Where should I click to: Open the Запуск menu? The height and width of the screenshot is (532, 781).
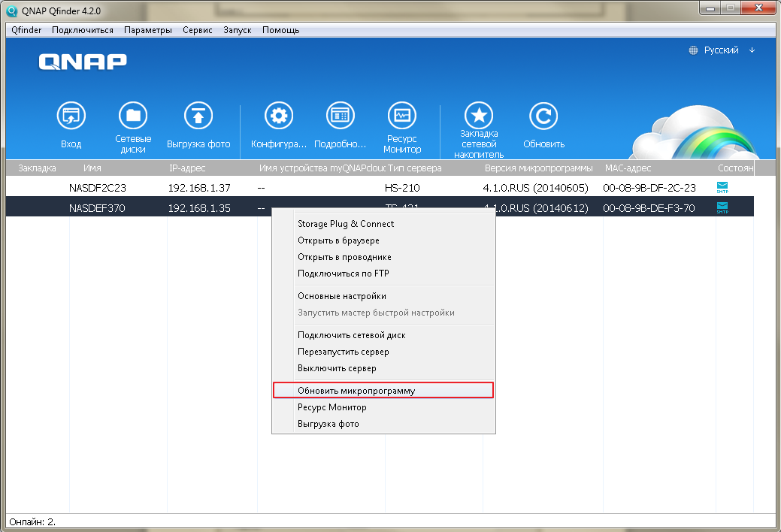[237, 30]
